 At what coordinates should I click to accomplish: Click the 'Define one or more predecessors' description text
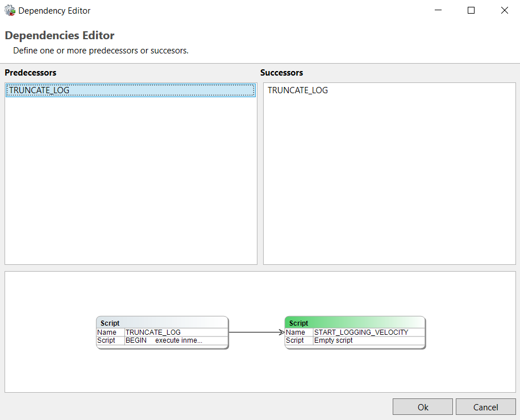coord(101,51)
